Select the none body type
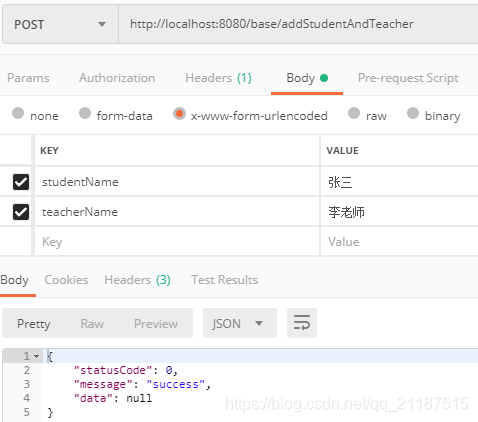This screenshot has height=422, width=478. coord(18,113)
